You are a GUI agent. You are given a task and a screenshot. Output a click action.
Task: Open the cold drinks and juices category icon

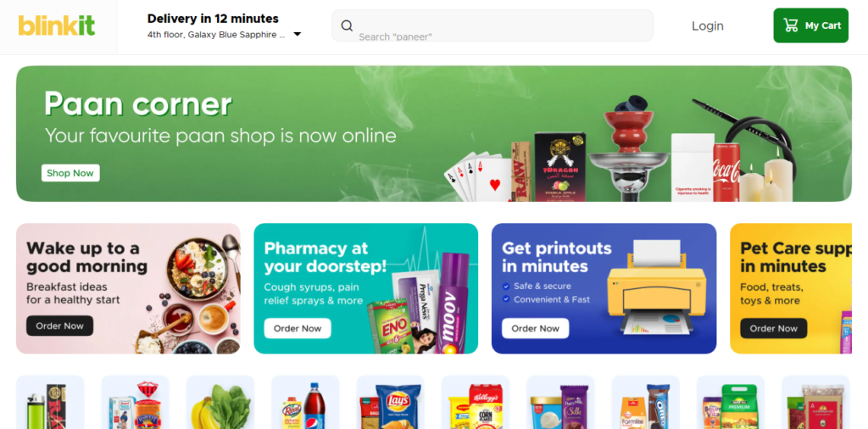point(305,402)
